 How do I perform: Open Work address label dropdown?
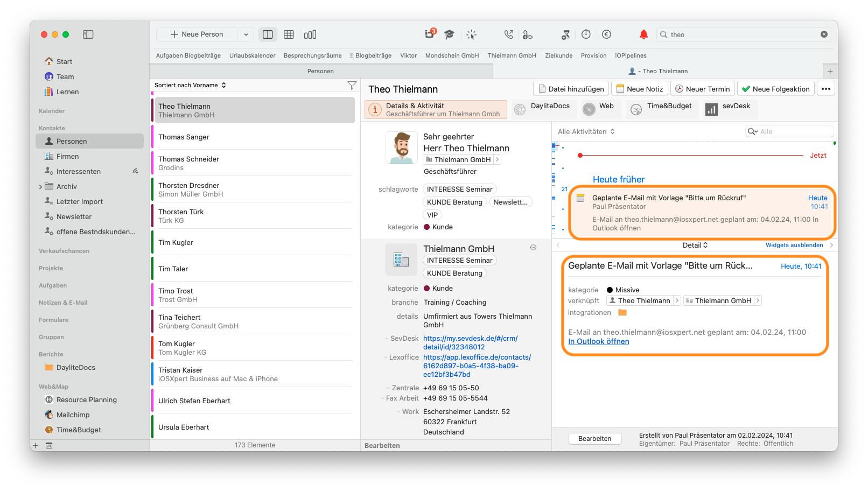click(x=398, y=412)
